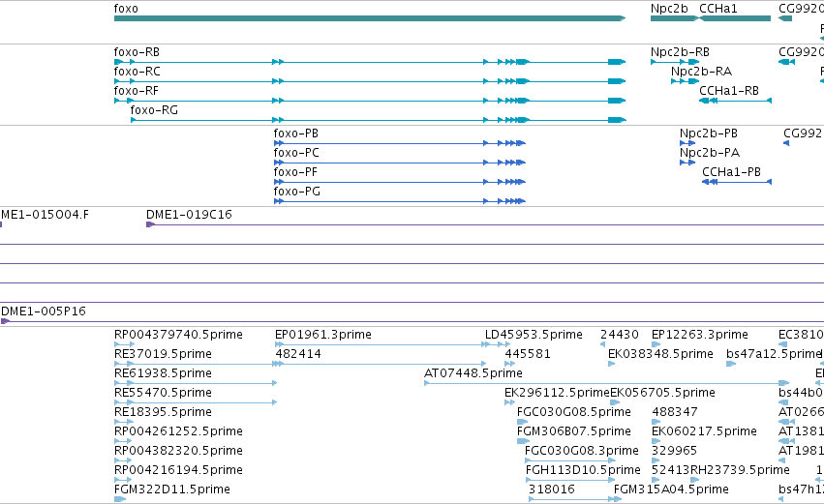Click the EK060217.5prime EST label

coord(704,431)
